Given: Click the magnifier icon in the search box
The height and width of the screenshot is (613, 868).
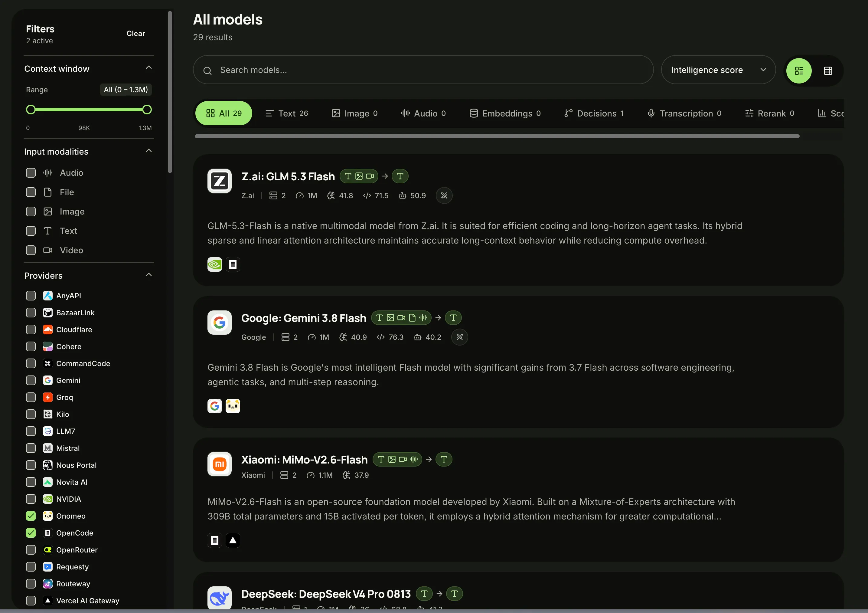Looking at the screenshot, I should (207, 70).
